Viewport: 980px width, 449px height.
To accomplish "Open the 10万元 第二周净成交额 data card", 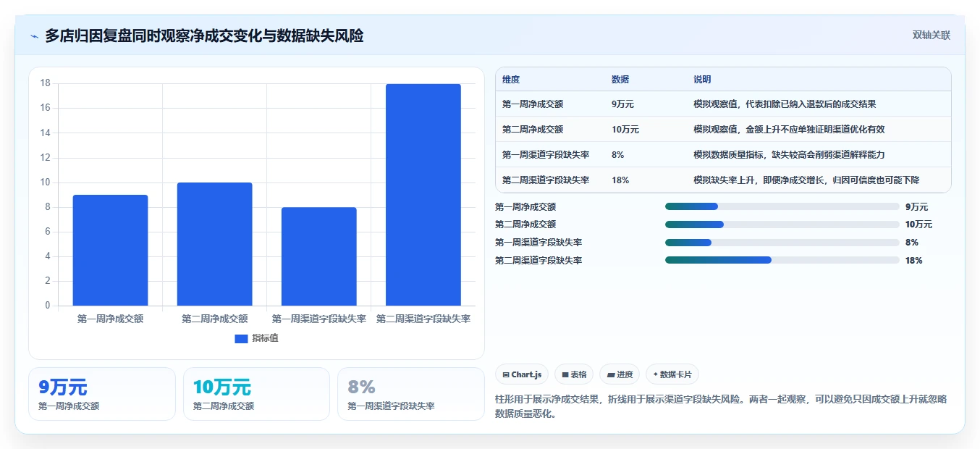I will point(256,394).
